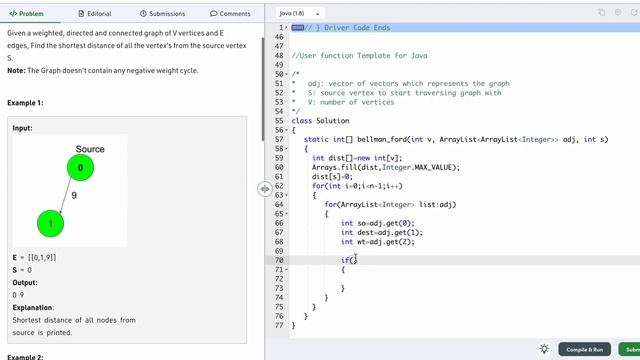640x360 pixels.
Task: Click the copy code icon above editor
Action: (x=602, y=13)
